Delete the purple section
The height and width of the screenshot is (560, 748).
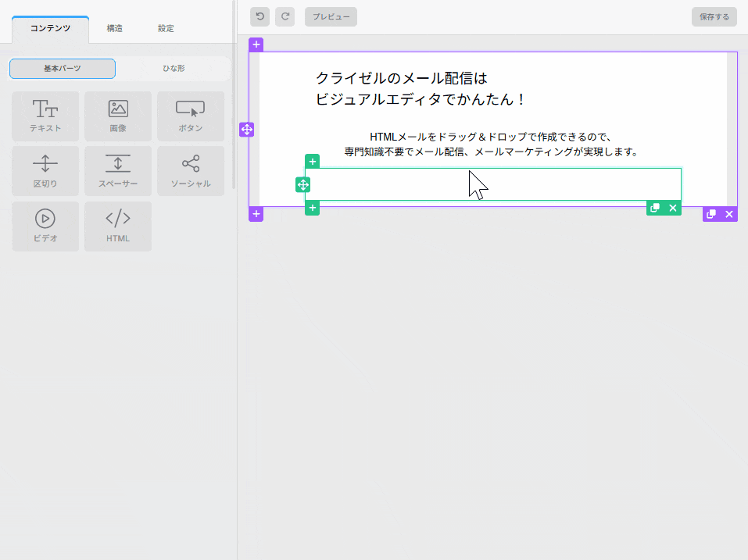[x=729, y=215]
